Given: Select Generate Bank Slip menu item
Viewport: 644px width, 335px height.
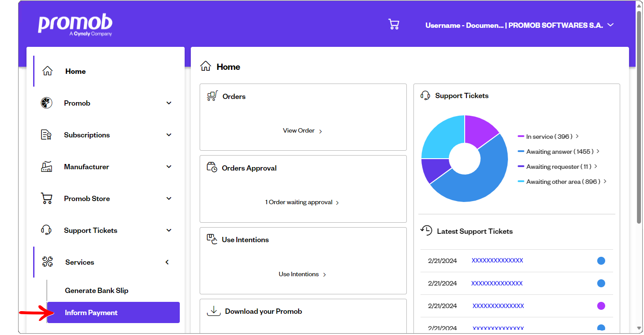Looking at the screenshot, I should click(97, 290).
